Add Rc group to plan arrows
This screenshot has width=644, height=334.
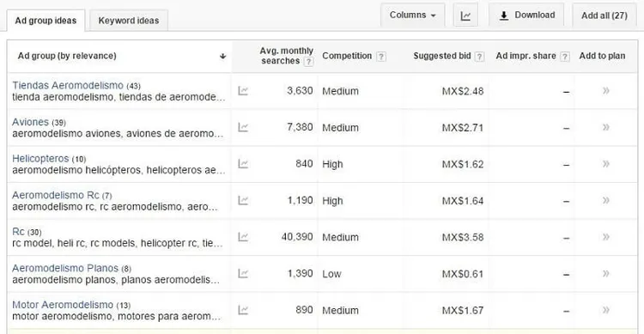(606, 237)
